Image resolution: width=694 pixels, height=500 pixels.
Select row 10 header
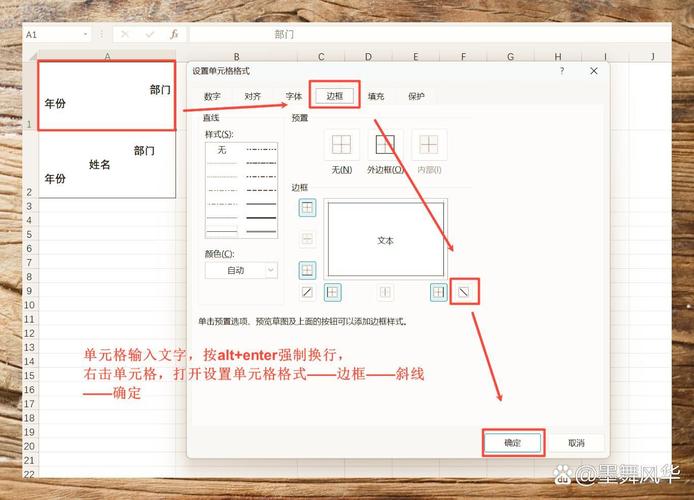point(29,305)
